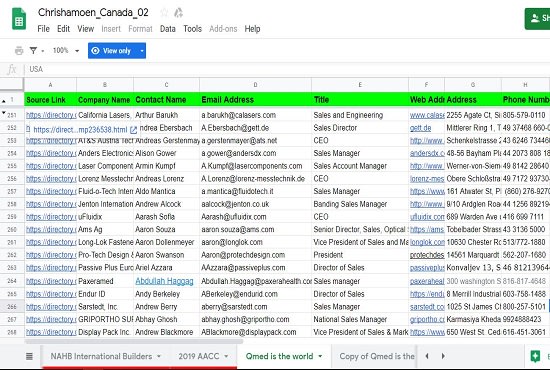Open the www.calasers web address link

(x=427, y=115)
